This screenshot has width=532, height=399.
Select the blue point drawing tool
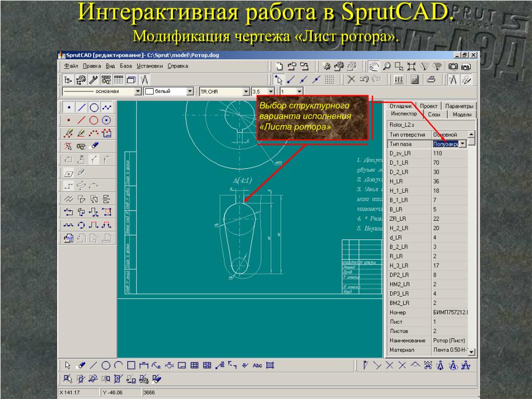point(69,108)
